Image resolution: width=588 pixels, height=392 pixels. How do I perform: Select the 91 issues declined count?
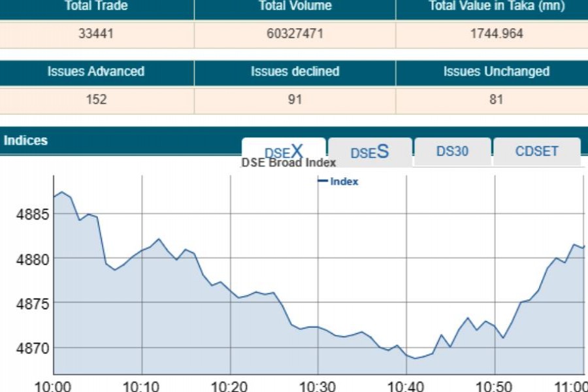pyautogui.click(x=295, y=100)
